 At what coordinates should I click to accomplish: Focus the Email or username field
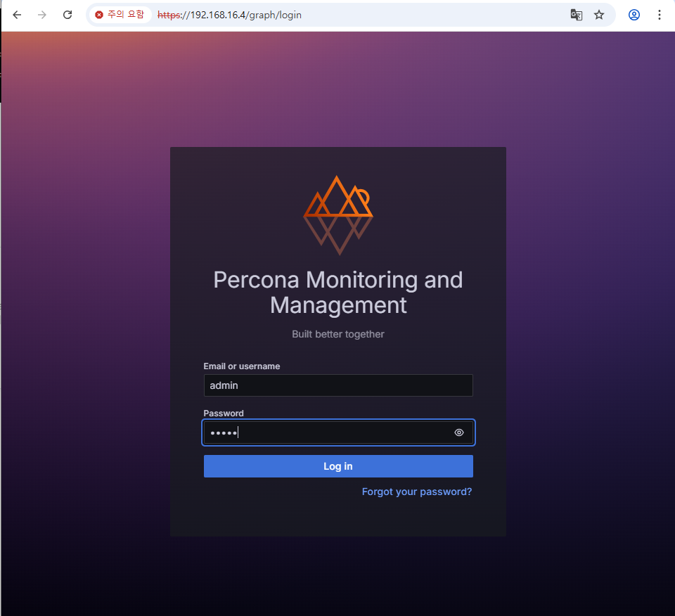click(338, 385)
